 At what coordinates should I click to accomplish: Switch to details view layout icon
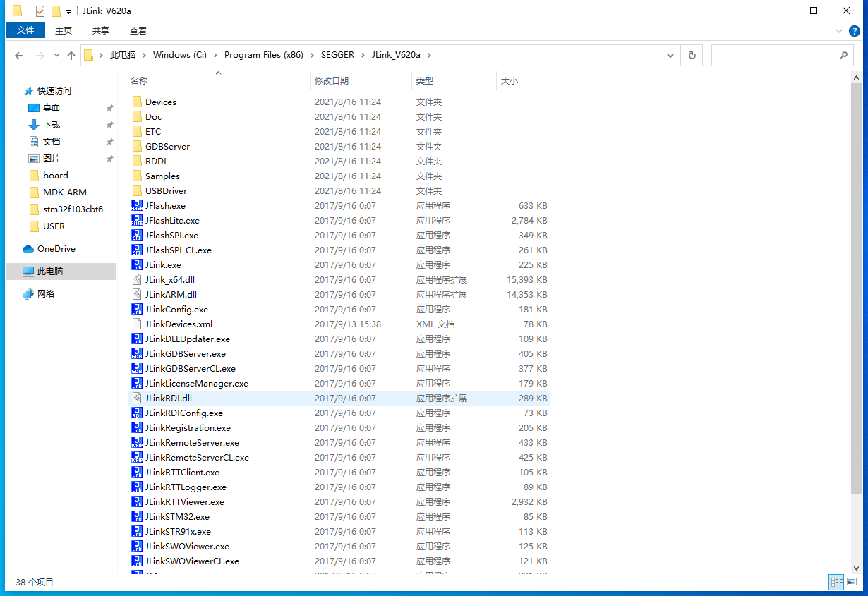click(837, 582)
